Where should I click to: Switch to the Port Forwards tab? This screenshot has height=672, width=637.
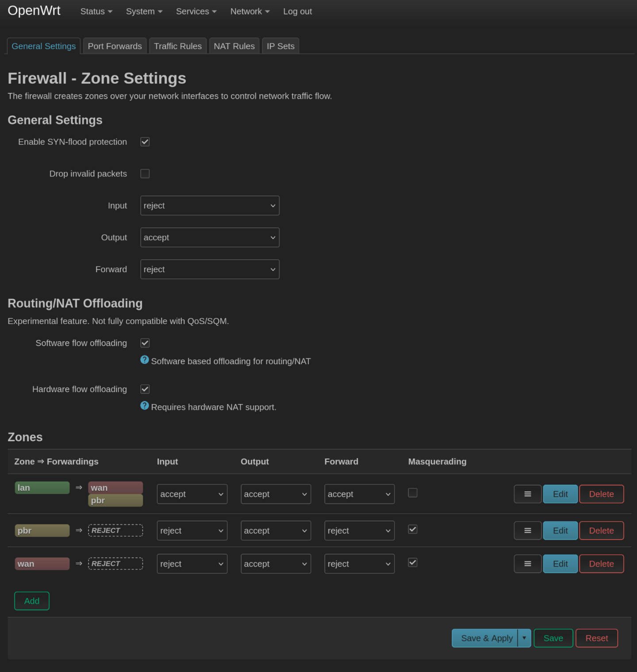point(115,46)
